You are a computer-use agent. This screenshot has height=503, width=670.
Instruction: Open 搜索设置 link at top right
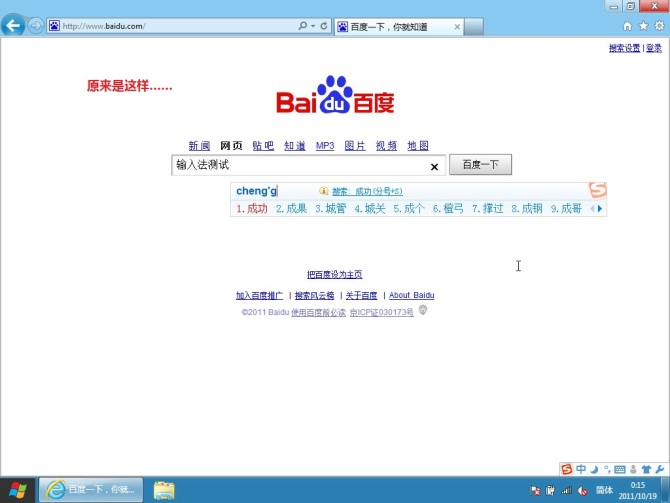point(624,48)
